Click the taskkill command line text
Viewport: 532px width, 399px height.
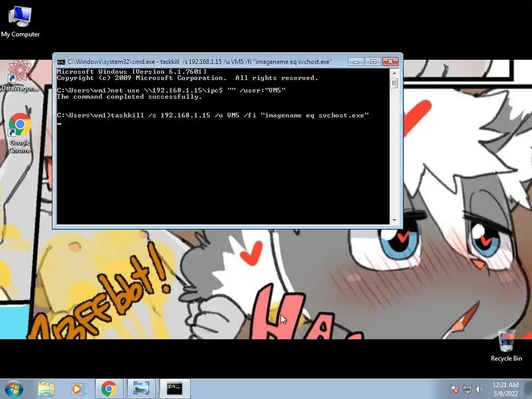coord(212,115)
